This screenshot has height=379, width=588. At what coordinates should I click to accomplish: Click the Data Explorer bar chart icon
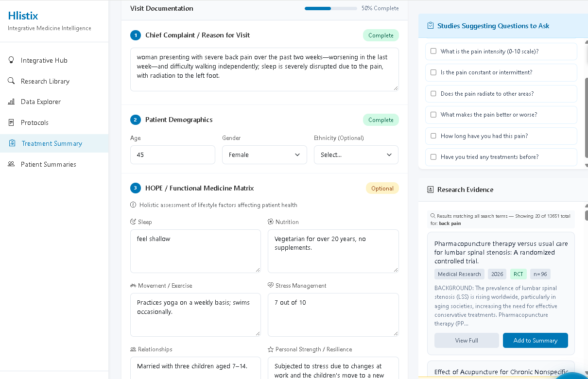pyautogui.click(x=11, y=102)
